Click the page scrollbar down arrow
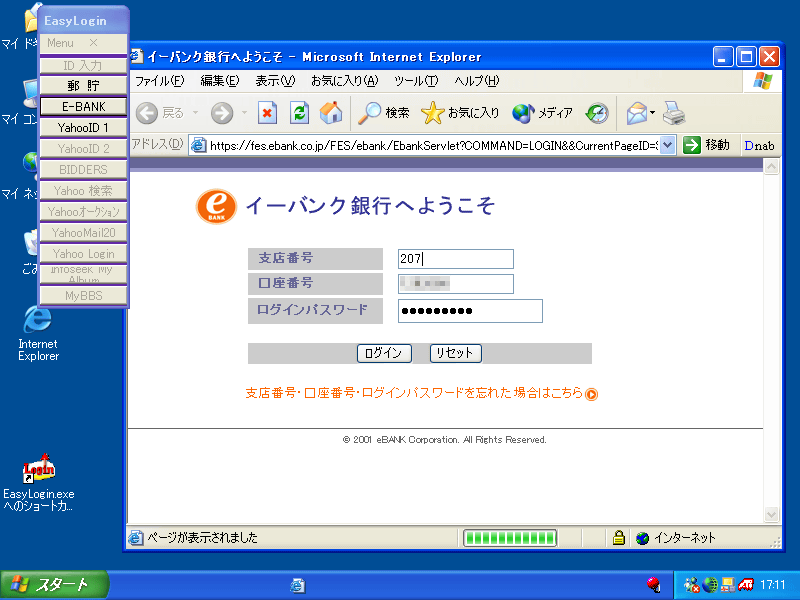Screen dimensions: 800x600 click(x=771, y=515)
